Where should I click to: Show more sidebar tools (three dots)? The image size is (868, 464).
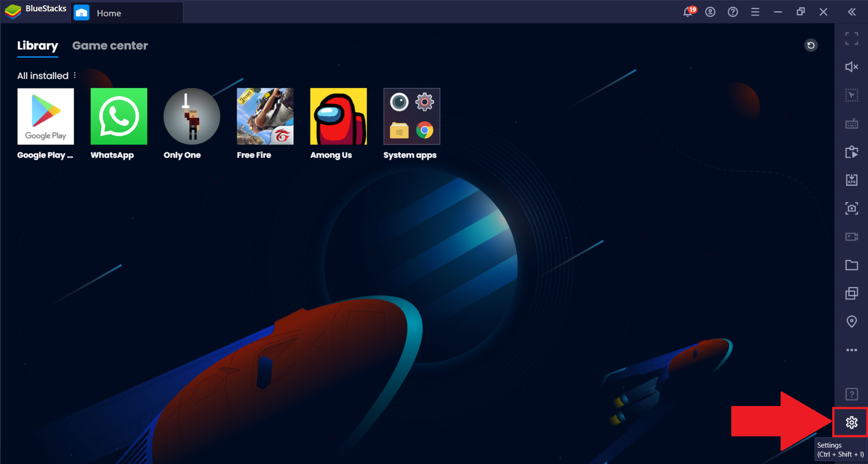point(851,350)
